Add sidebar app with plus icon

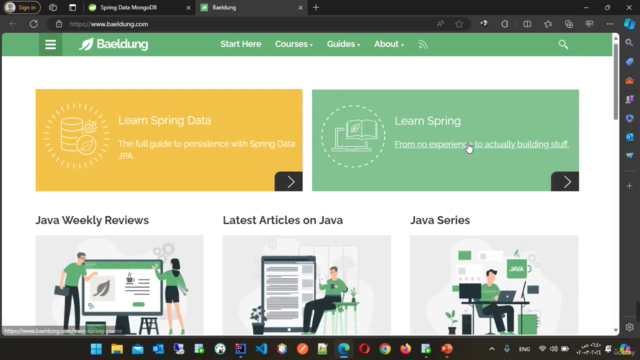click(629, 186)
